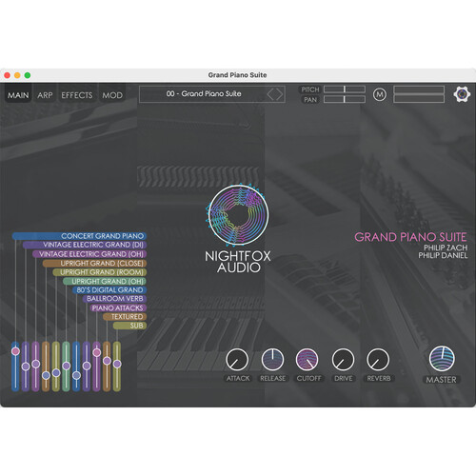Select the SUB layer label
The image size is (476, 476).
129,326
